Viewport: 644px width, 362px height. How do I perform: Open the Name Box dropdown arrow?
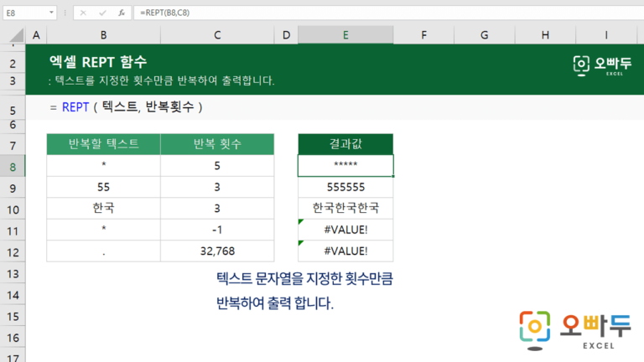(x=51, y=13)
